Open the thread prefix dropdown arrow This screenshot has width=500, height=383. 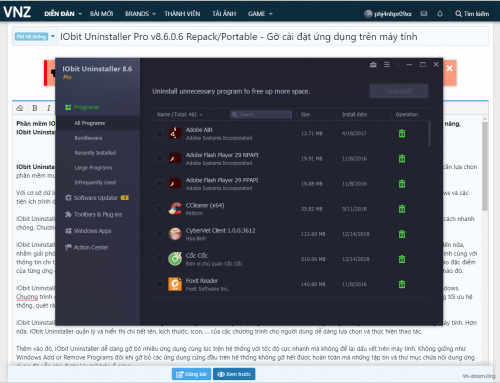53,36
